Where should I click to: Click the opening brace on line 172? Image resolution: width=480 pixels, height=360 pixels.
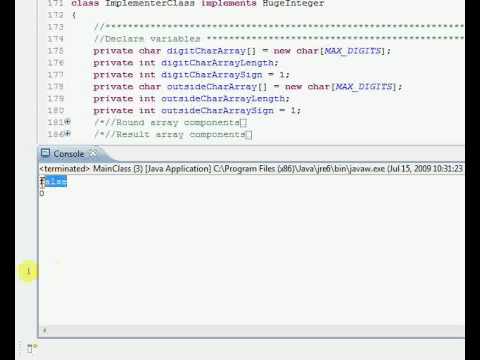74,15
